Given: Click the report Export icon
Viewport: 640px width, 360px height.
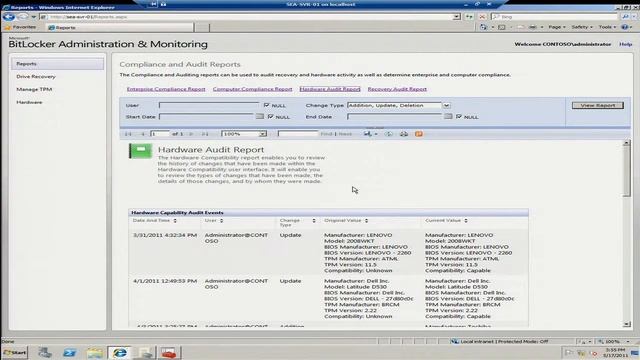Looking at the screenshot, I should (368, 134).
